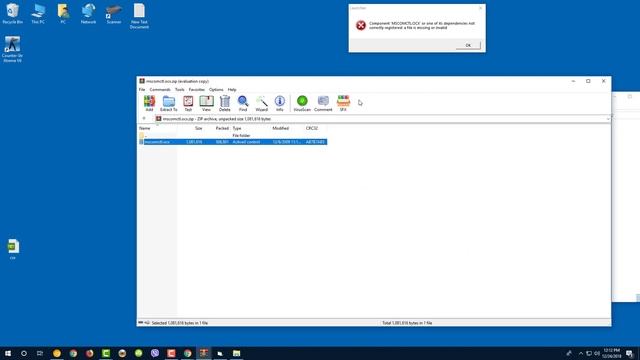Select the parent folder '..' row
Image resolution: width=640 pixels, height=360 pixels.
[232, 135]
